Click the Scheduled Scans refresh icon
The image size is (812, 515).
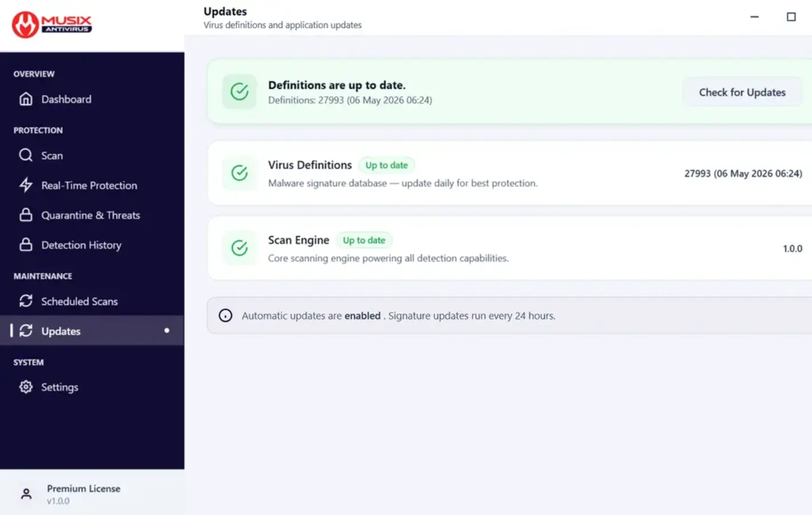click(26, 301)
